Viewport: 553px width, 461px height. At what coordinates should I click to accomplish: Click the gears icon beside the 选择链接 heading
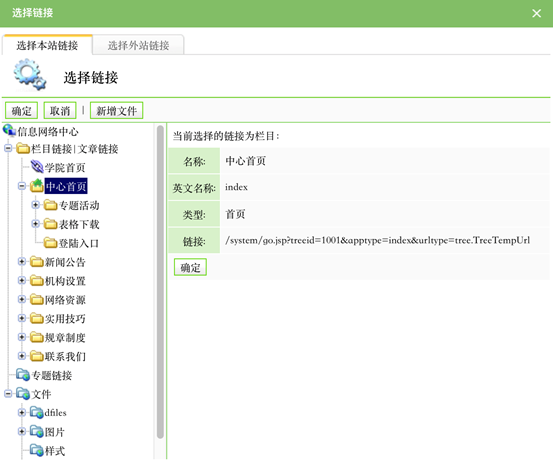pyautogui.click(x=30, y=74)
